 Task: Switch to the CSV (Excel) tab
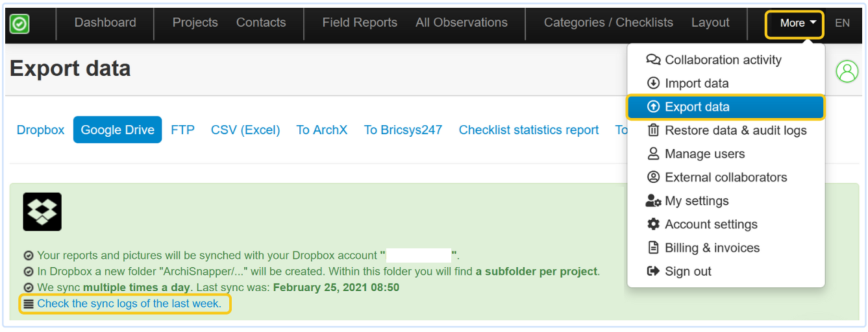point(245,130)
